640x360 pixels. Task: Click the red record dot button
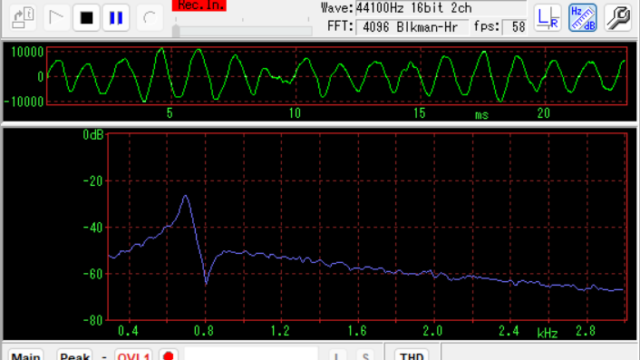tap(169, 356)
